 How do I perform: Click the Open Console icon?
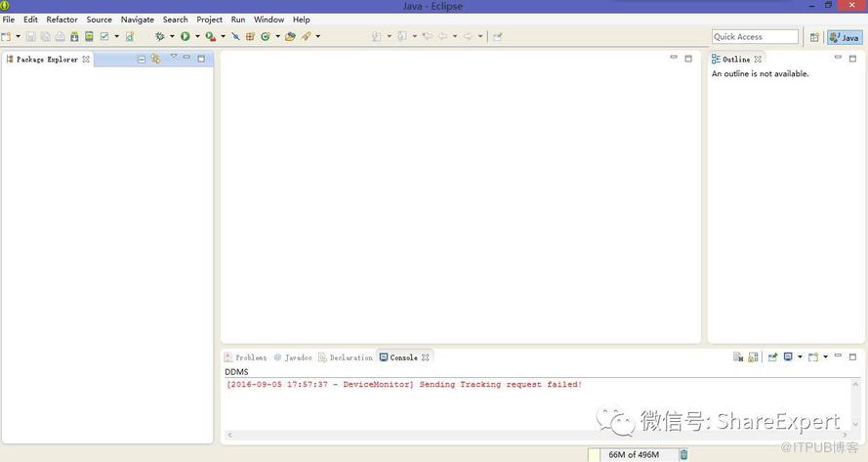click(x=812, y=357)
